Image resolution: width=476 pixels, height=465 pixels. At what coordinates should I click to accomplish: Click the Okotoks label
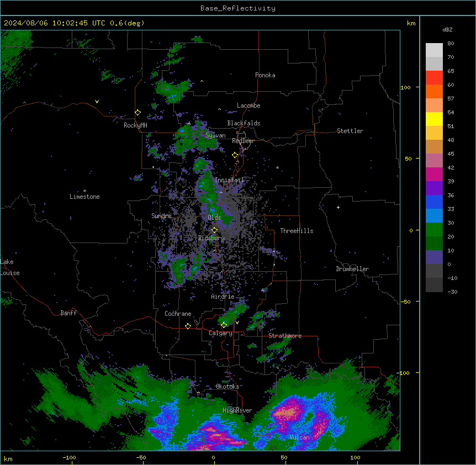pyautogui.click(x=228, y=387)
